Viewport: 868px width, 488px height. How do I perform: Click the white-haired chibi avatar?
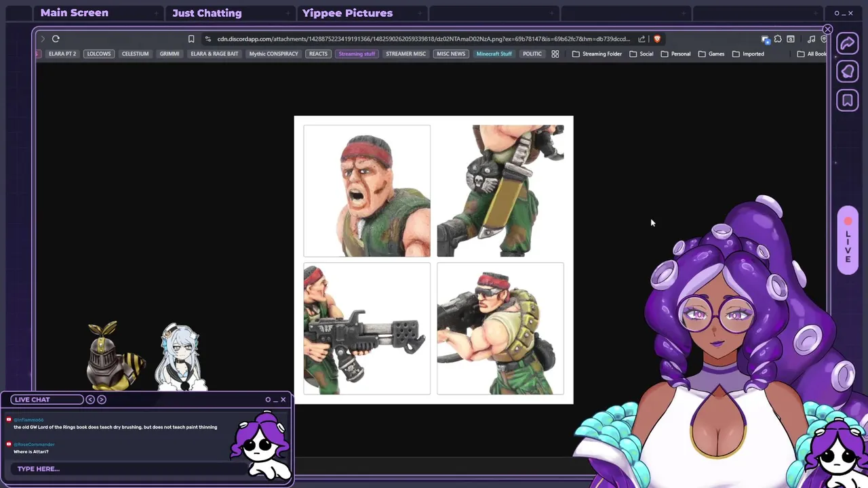point(180,357)
